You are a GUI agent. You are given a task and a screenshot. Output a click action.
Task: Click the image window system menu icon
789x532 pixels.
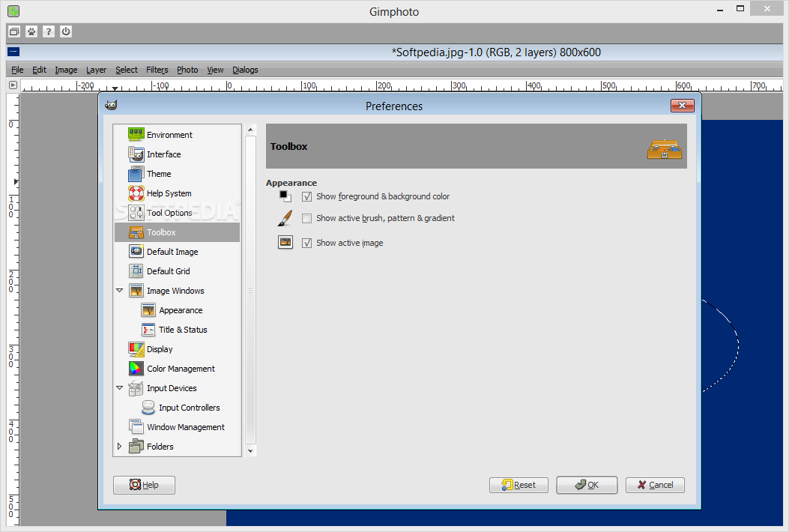[x=13, y=52]
